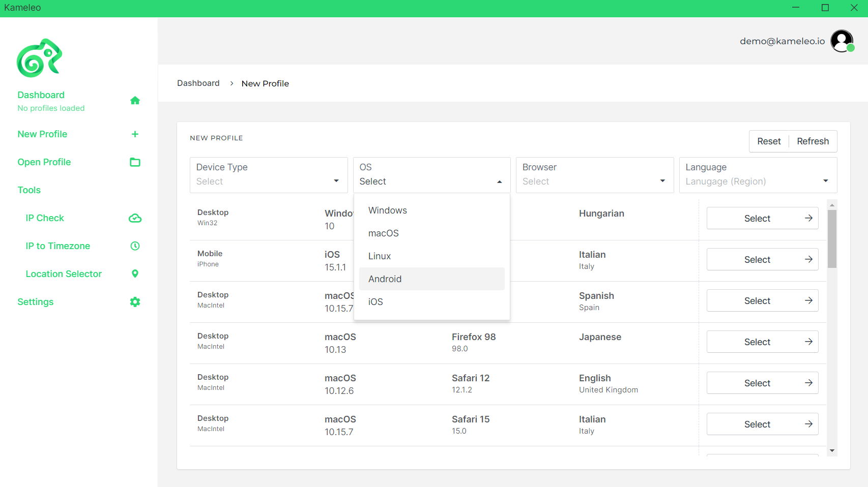The width and height of the screenshot is (868, 487).
Task: Choose Windows from the OS list
Action: click(432, 210)
